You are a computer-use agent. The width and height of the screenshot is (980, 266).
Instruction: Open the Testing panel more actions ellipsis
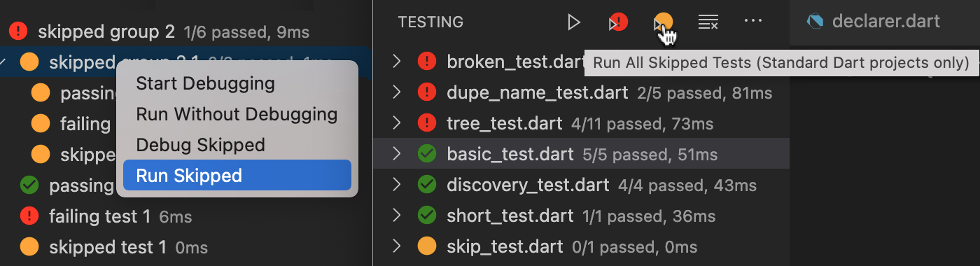click(753, 21)
